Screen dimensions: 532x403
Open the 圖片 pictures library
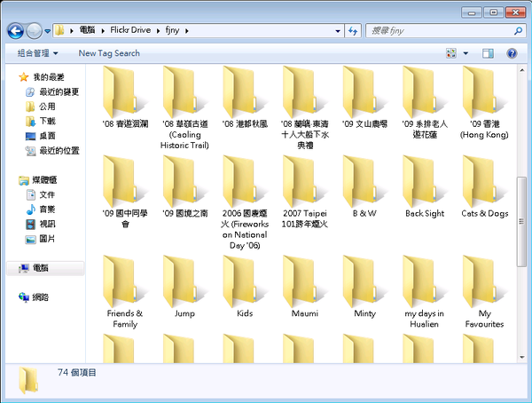(x=41, y=239)
